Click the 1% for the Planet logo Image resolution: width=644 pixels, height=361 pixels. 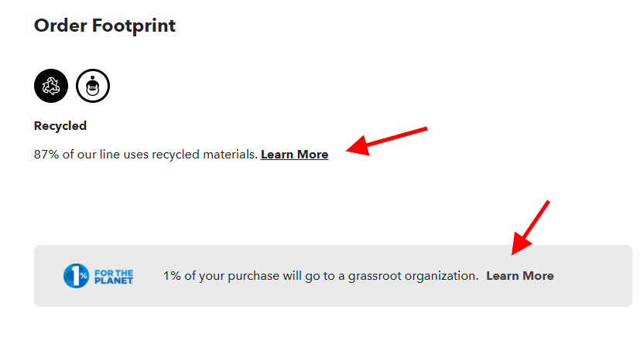[x=98, y=276]
